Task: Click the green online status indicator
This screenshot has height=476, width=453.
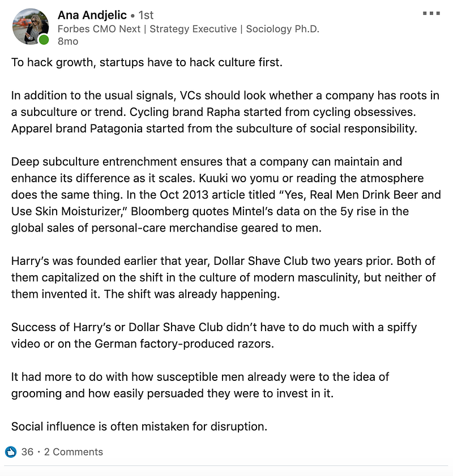Action: (44, 40)
